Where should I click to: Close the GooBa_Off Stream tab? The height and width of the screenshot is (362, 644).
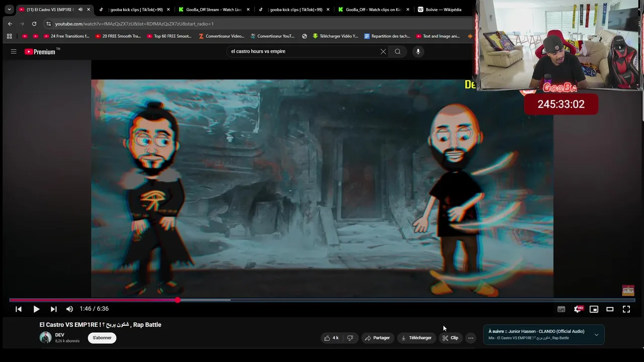248,9
